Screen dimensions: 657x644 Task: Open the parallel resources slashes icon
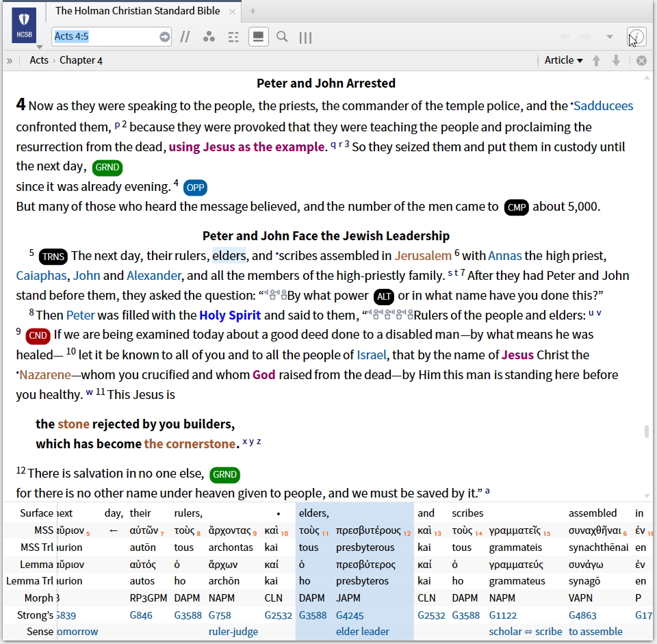coord(185,37)
